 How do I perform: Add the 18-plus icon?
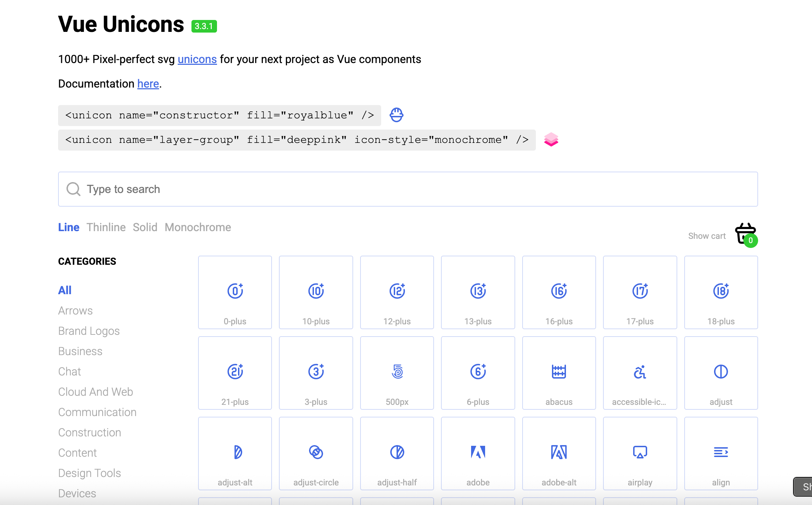(721, 292)
